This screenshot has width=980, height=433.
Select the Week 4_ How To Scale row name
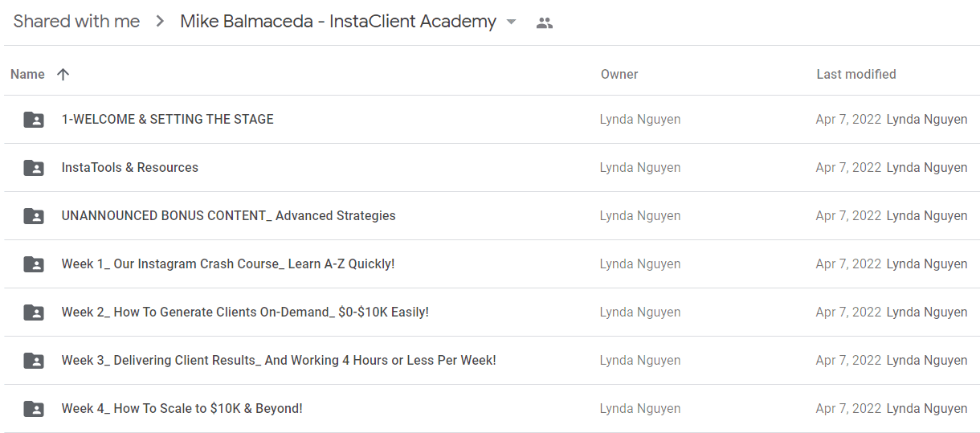pos(182,408)
